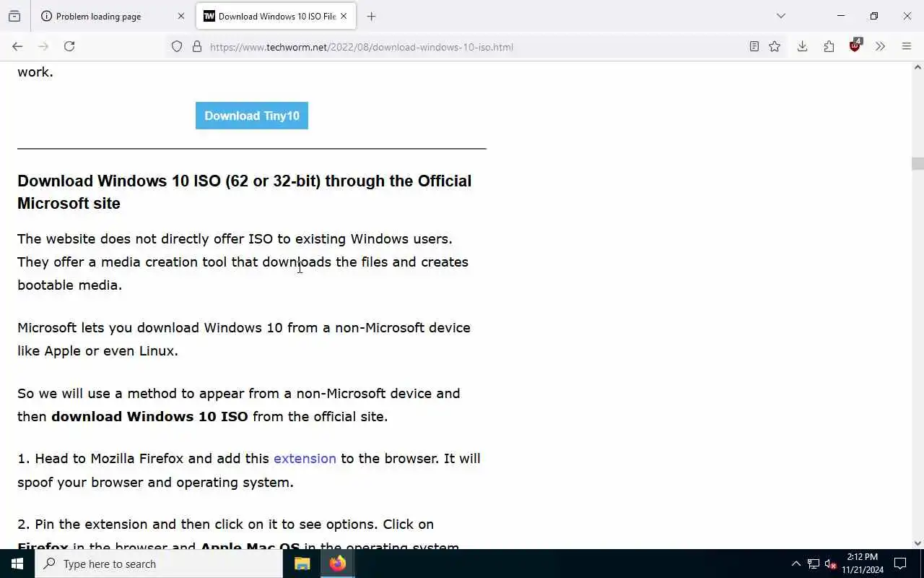Image resolution: width=924 pixels, height=578 pixels.
Task: Click the Download Windows 10 ISO heading
Action: (245, 192)
